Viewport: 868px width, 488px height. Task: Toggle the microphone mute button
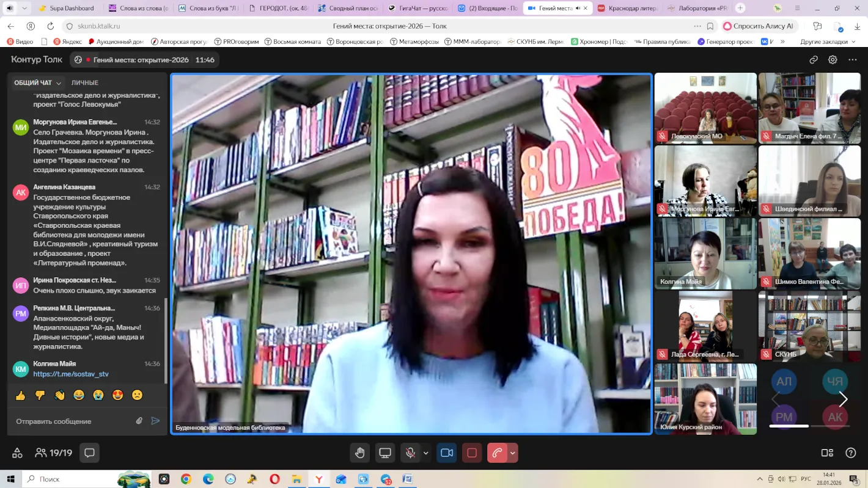[x=411, y=453]
